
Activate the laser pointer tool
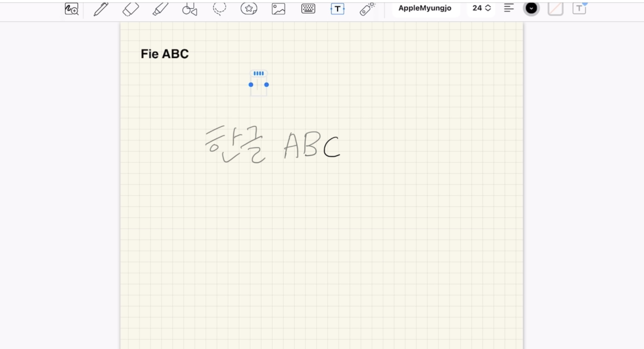click(367, 9)
